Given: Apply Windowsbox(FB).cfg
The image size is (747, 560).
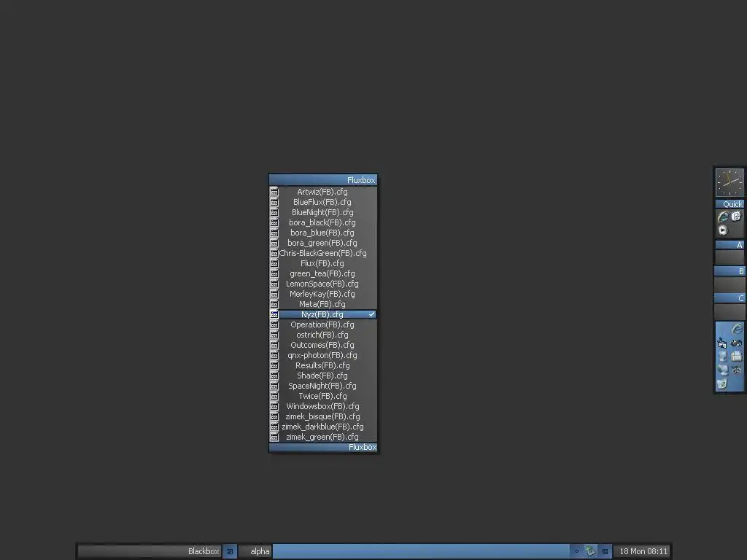Looking at the screenshot, I should [x=322, y=407].
